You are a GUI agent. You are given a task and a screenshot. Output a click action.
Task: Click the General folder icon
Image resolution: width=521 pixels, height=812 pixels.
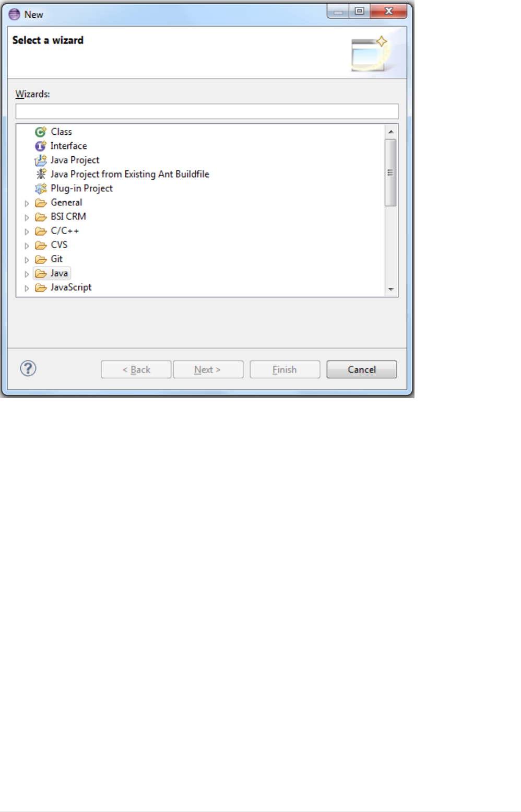click(41, 203)
